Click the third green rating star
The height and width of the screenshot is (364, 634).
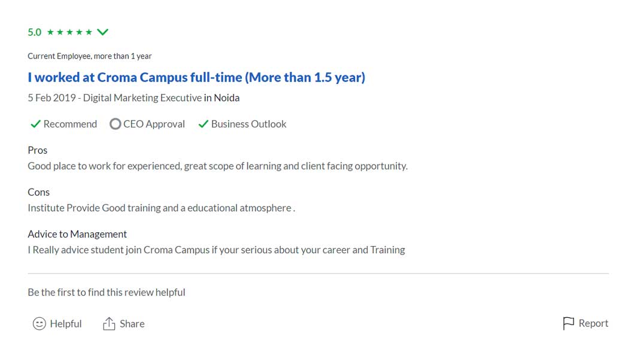69,32
